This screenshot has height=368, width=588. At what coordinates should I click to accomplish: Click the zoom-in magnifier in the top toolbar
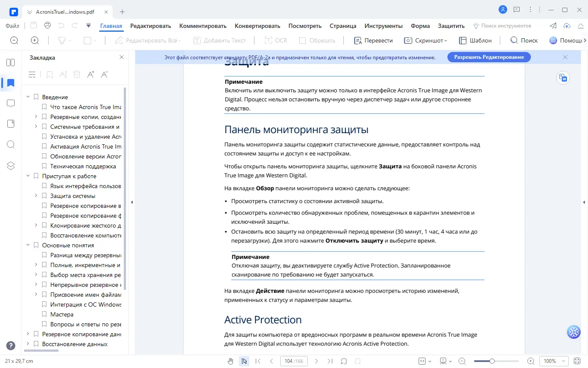pos(34,40)
